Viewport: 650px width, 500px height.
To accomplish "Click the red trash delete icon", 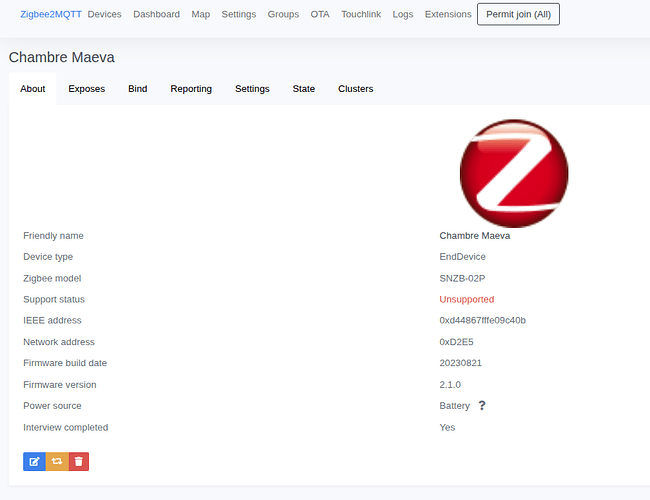I will coord(79,461).
